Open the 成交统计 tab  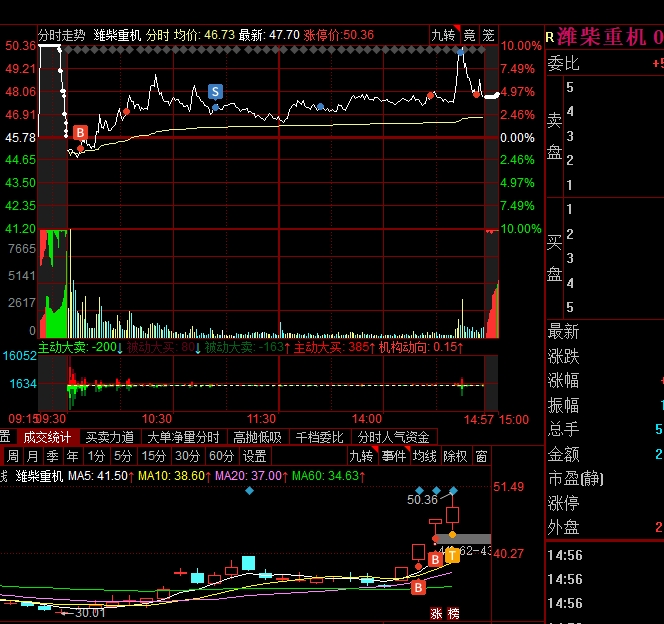[47, 437]
